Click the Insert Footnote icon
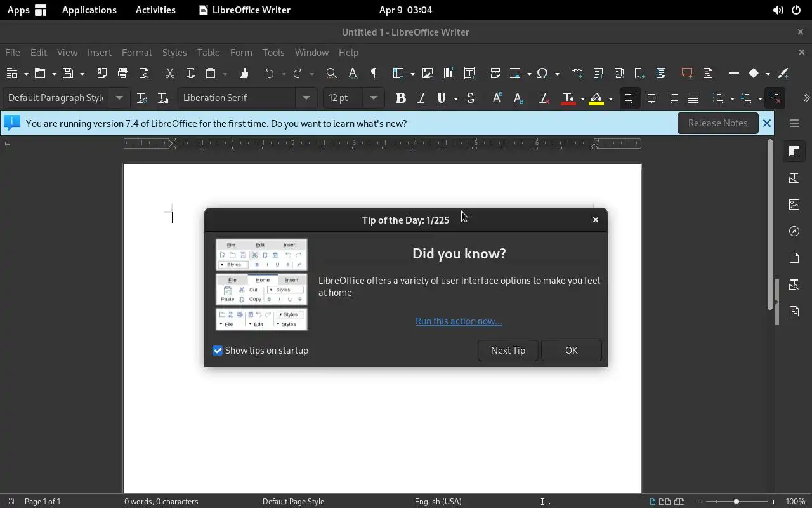 (x=598, y=74)
